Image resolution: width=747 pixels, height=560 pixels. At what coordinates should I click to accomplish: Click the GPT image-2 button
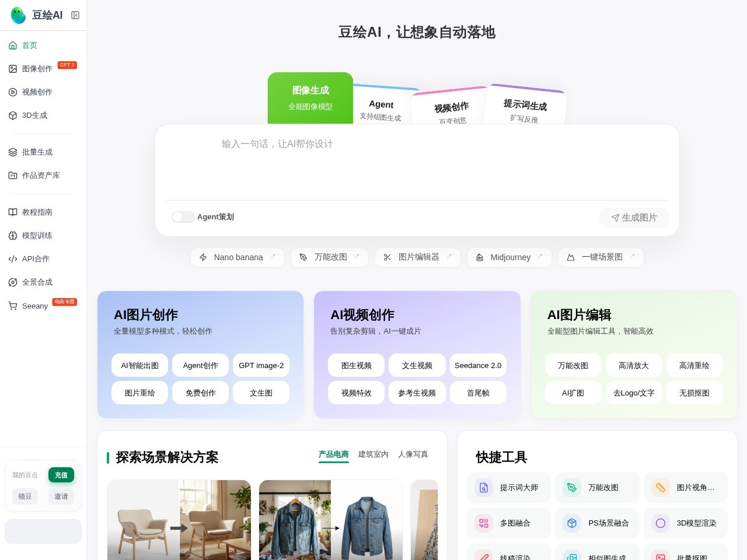click(261, 366)
